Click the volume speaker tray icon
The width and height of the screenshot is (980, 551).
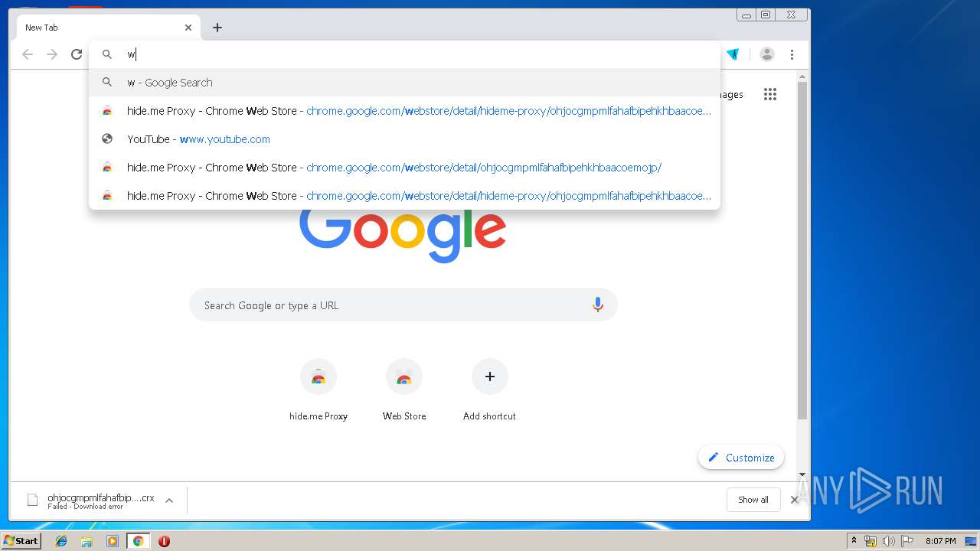coord(889,541)
